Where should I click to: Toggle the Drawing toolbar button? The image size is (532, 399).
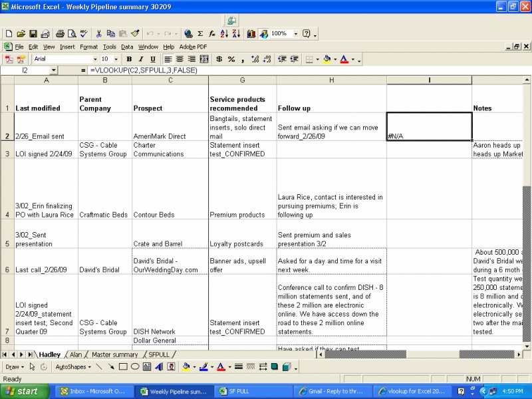(263, 34)
